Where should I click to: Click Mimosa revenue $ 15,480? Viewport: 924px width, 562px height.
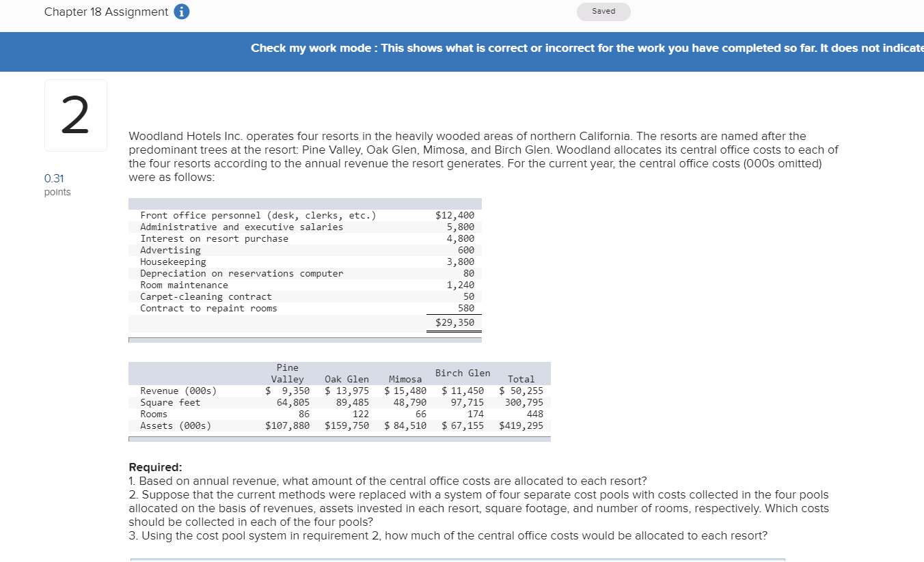(x=405, y=391)
